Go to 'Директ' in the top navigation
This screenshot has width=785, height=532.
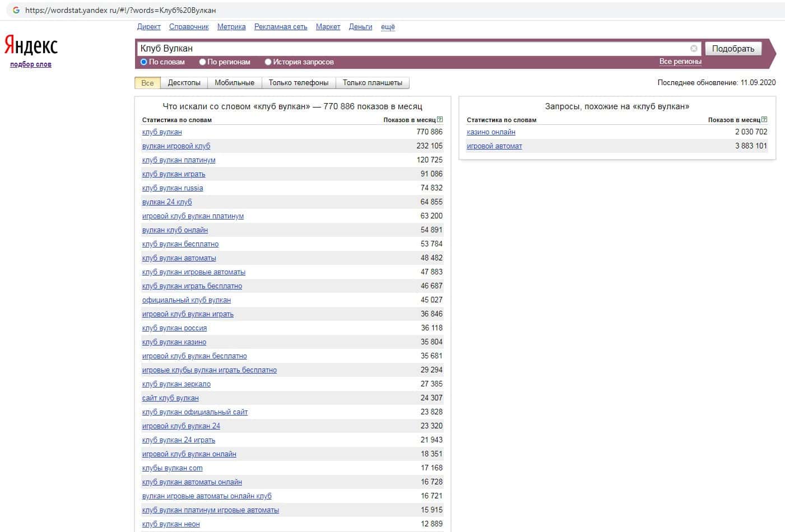(148, 27)
